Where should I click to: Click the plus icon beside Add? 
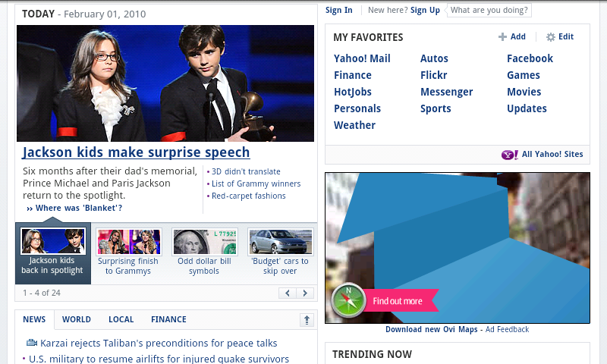[502, 36]
